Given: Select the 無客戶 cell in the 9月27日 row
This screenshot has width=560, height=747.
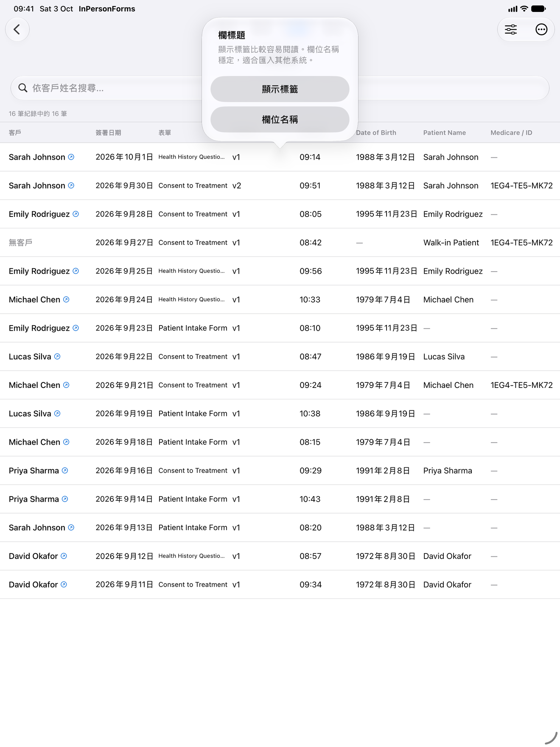Looking at the screenshot, I should pyautogui.click(x=20, y=242).
